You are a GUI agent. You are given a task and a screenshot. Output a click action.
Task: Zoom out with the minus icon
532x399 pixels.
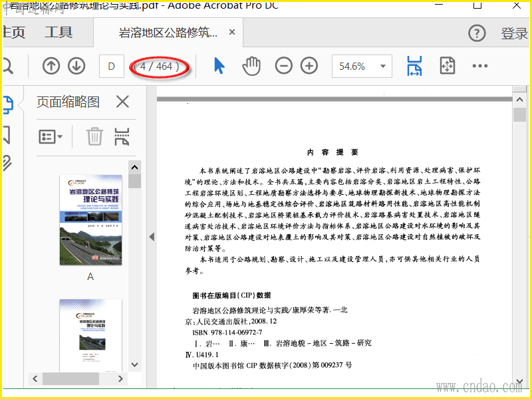(x=284, y=66)
